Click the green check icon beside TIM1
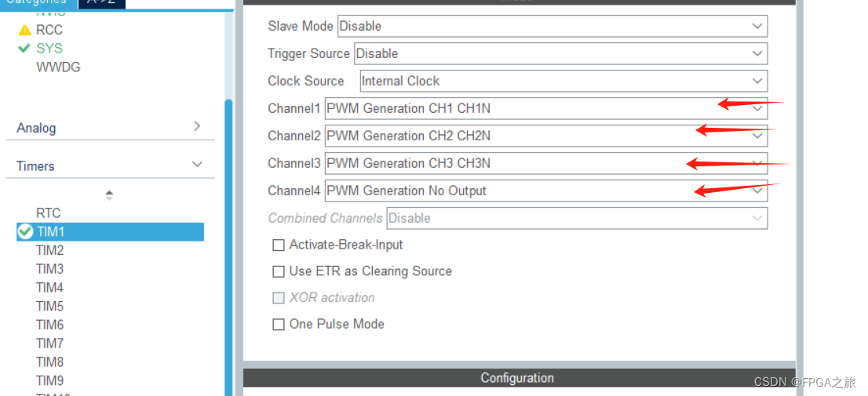The width and height of the screenshot is (868, 396). point(25,232)
